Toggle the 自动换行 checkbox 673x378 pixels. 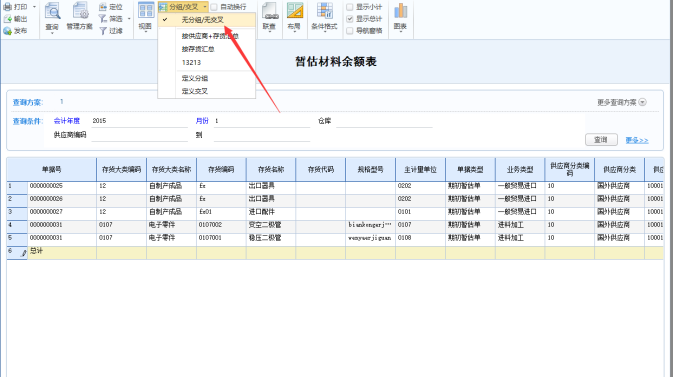click(x=214, y=7)
